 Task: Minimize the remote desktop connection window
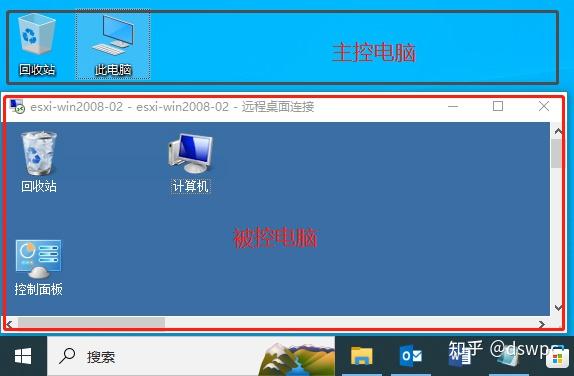pos(453,107)
